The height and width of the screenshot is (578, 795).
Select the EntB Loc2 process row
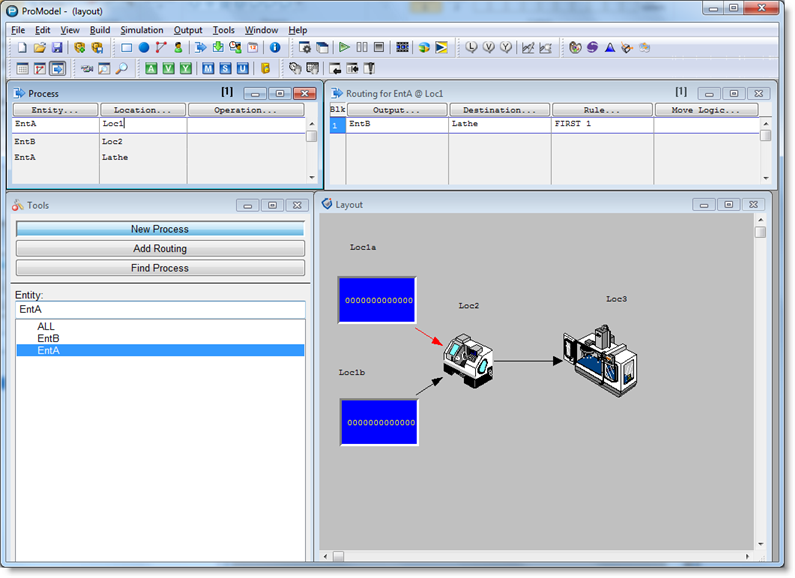(x=159, y=141)
